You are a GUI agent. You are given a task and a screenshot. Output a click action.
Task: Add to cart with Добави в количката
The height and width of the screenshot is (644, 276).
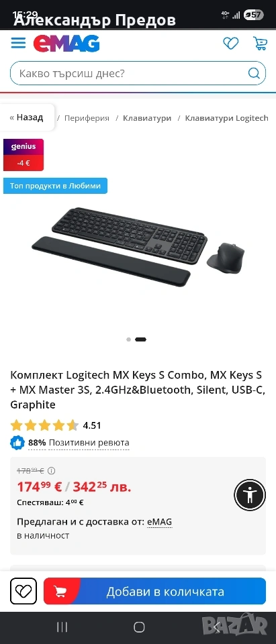pos(154,591)
